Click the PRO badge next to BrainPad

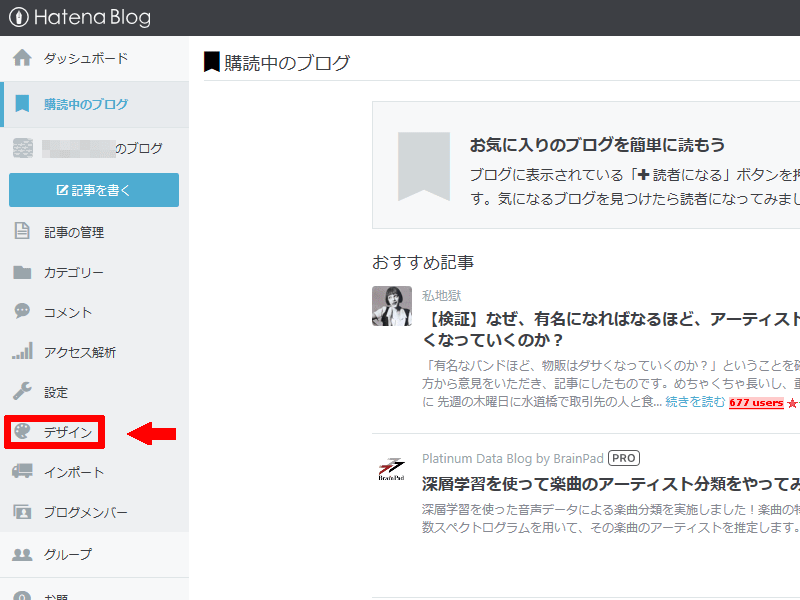point(623,458)
